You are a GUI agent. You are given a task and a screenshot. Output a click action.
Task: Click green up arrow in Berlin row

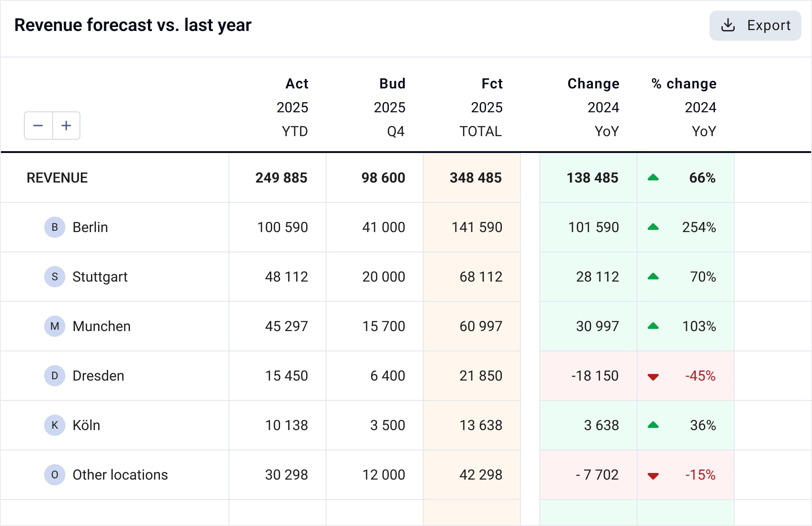[x=653, y=227]
